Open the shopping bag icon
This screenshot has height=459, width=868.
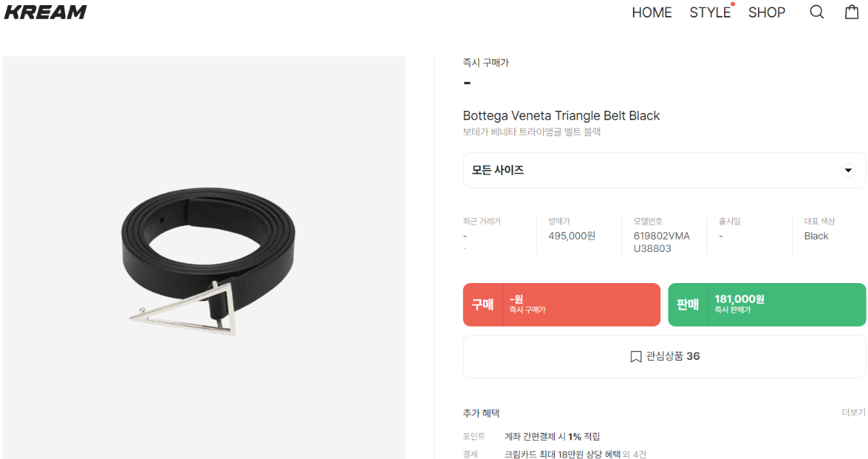[852, 12]
